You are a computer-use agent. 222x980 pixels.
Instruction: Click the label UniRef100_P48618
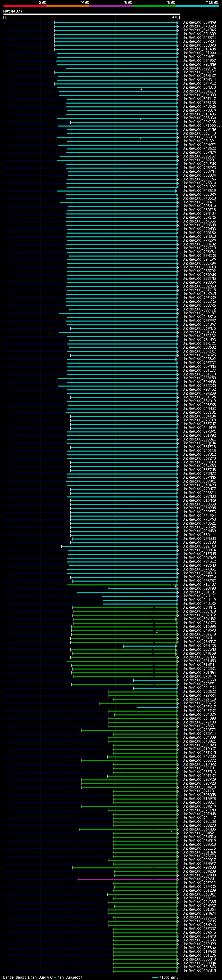199,199
